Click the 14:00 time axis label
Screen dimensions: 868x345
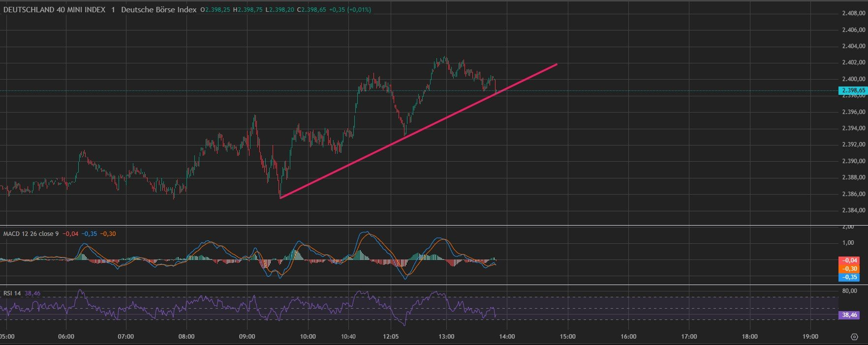pyautogui.click(x=507, y=337)
